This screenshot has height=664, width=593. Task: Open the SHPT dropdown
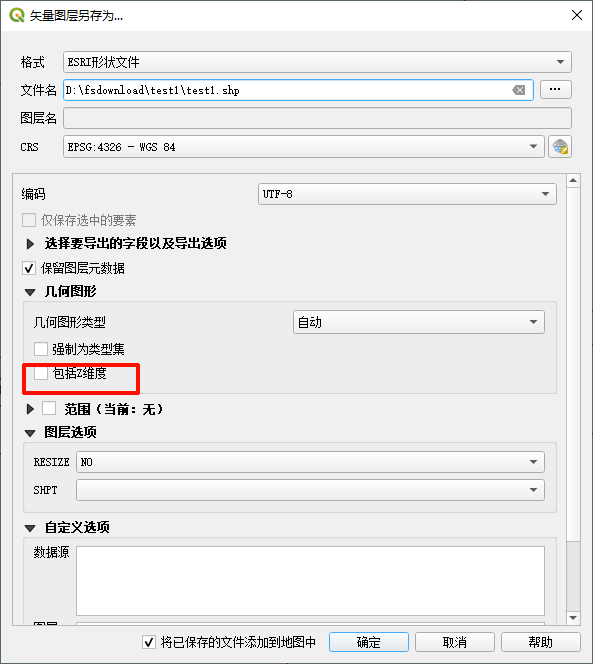click(x=310, y=490)
